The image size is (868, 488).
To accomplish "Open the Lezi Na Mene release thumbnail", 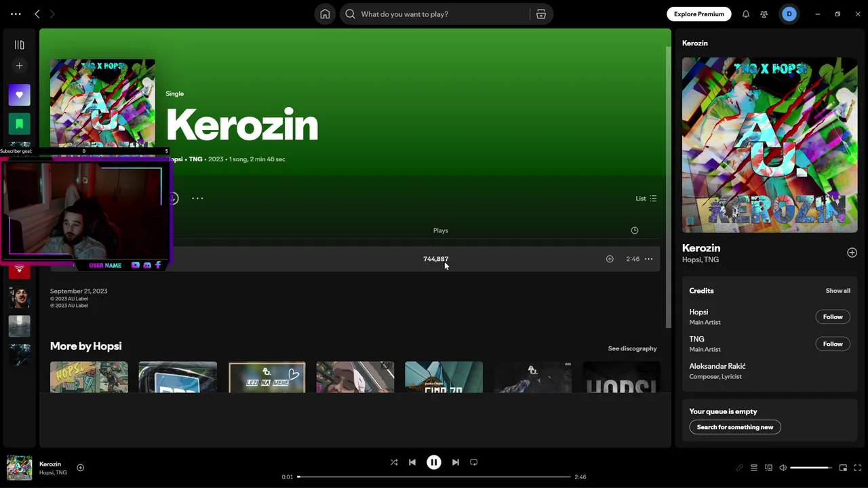I will pos(267,377).
